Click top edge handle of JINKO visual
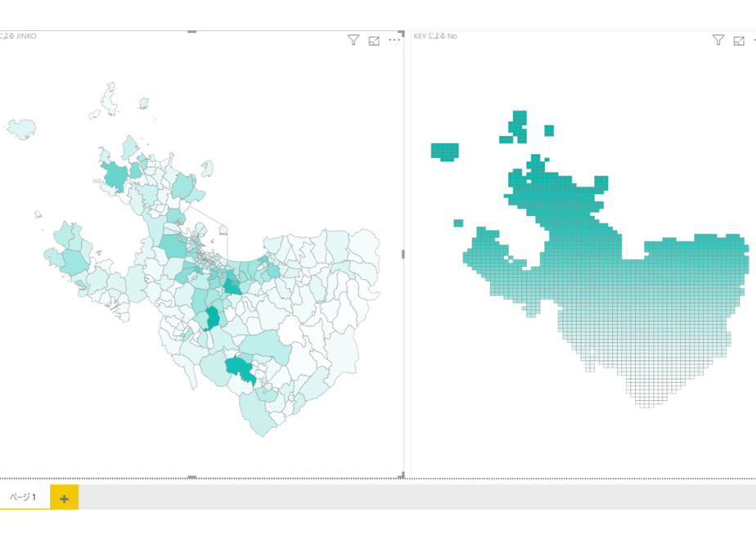Image resolution: width=756 pixels, height=540 pixels. pyautogui.click(x=192, y=31)
